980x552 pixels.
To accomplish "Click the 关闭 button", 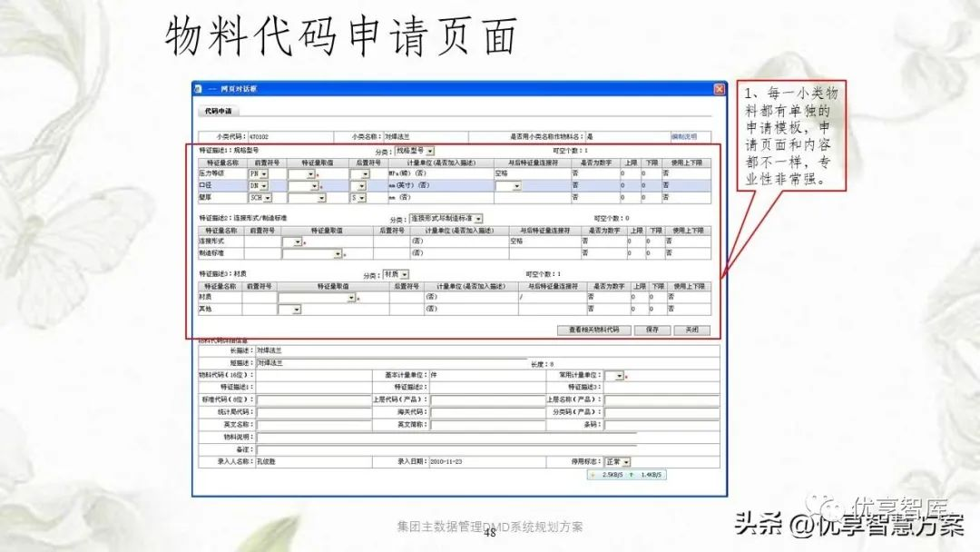I will coord(691,330).
